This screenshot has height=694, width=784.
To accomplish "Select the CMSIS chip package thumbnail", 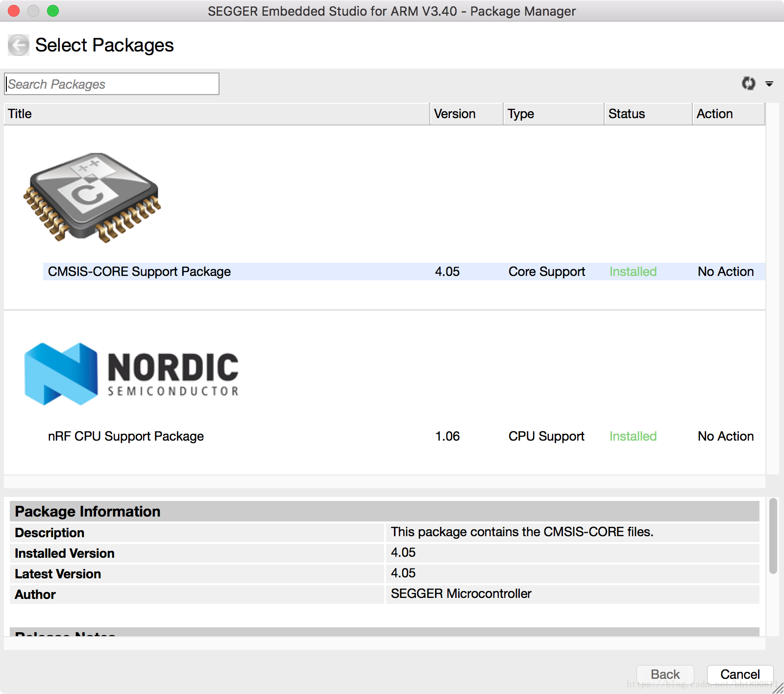I will tap(92, 197).
